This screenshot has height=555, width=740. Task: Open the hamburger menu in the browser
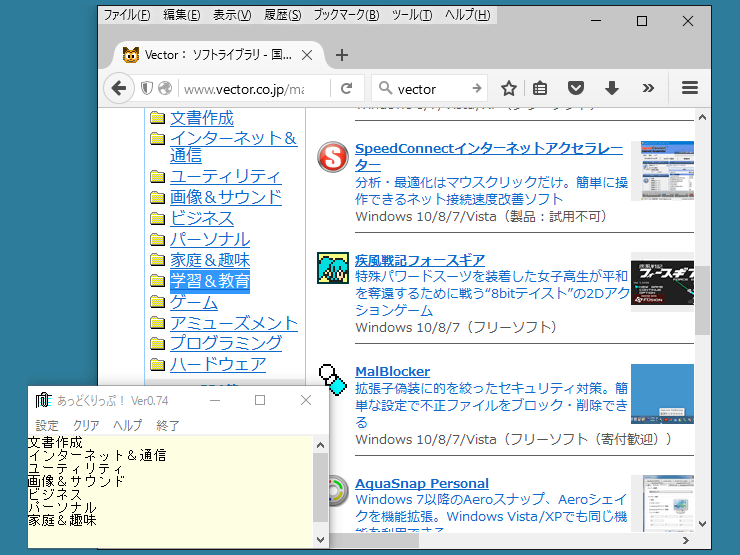tap(689, 88)
